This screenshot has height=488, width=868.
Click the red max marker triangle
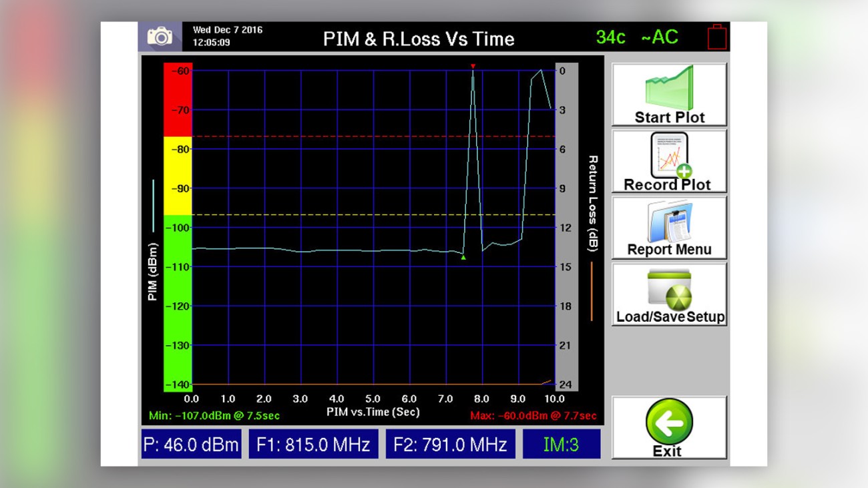473,67
